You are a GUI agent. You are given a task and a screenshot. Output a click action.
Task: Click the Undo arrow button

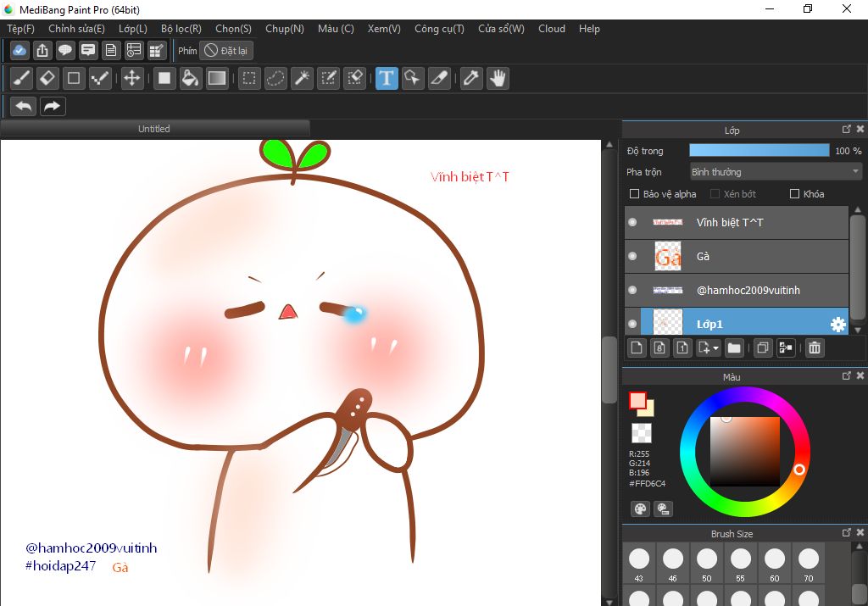[x=25, y=106]
